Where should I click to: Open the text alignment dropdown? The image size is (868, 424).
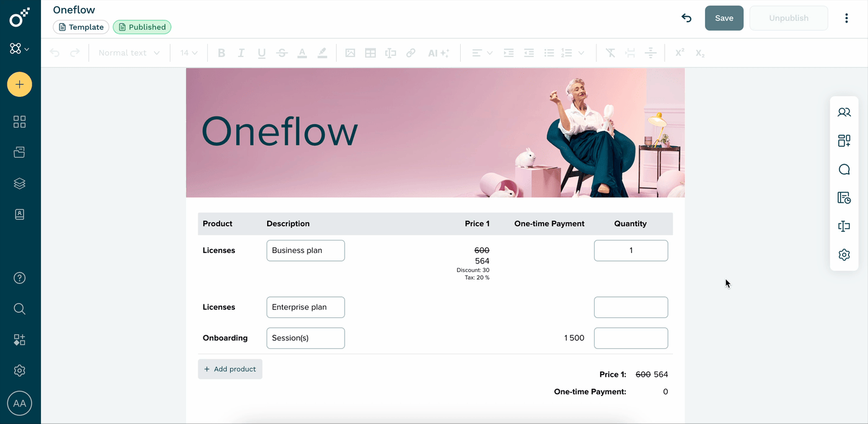coord(482,53)
